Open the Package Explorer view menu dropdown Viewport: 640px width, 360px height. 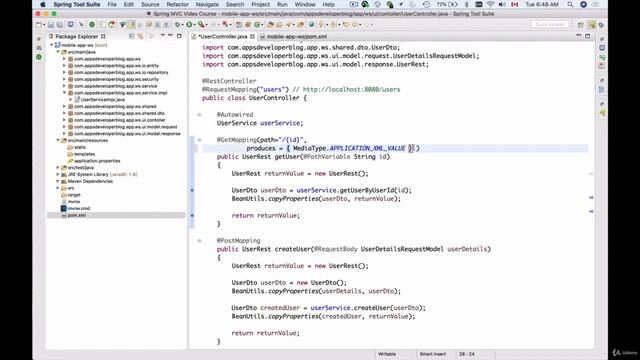pyautogui.click(x=162, y=36)
